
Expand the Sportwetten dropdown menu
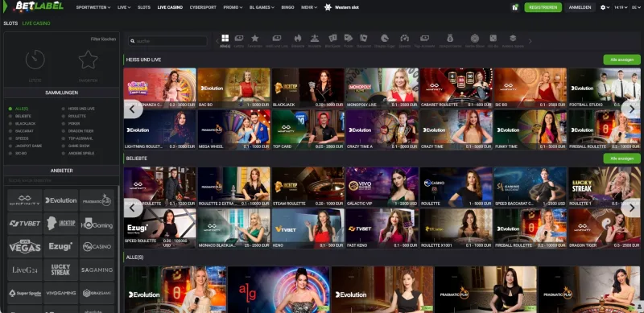point(93,7)
